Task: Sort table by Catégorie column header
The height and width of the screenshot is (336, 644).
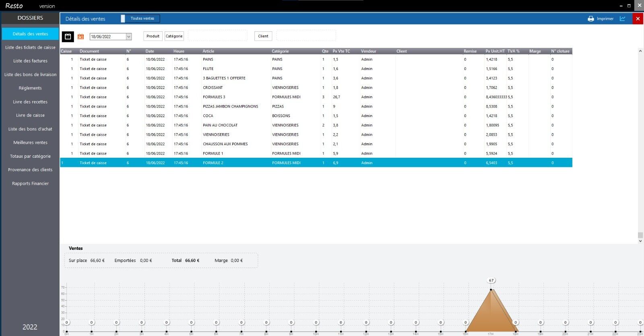Action: tap(280, 51)
